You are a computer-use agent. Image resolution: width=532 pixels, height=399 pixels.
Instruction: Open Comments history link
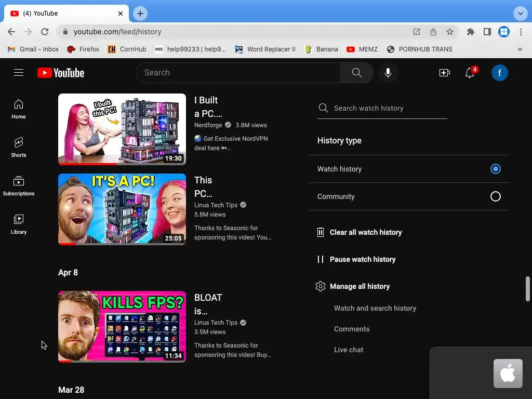(x=352, y=329)
